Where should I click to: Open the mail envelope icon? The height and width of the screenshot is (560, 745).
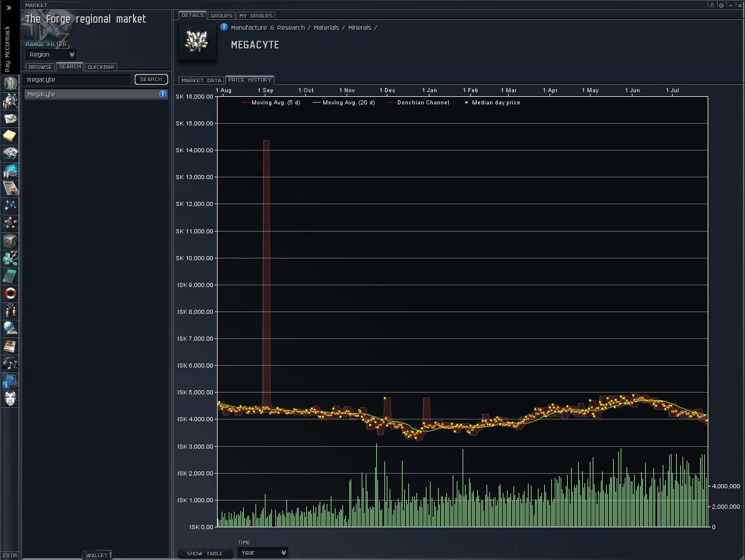10,118
